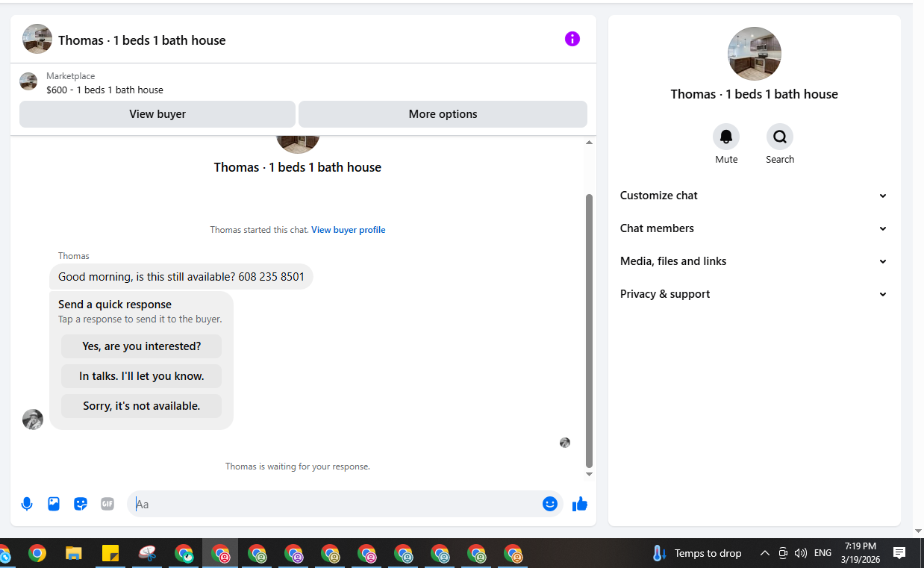Click the '$600 - 1 beds 1 bath house' listing text
Image resolution: width=924 pixels, height=568 pixels.
pyautogui.click(x=104, y=90)
